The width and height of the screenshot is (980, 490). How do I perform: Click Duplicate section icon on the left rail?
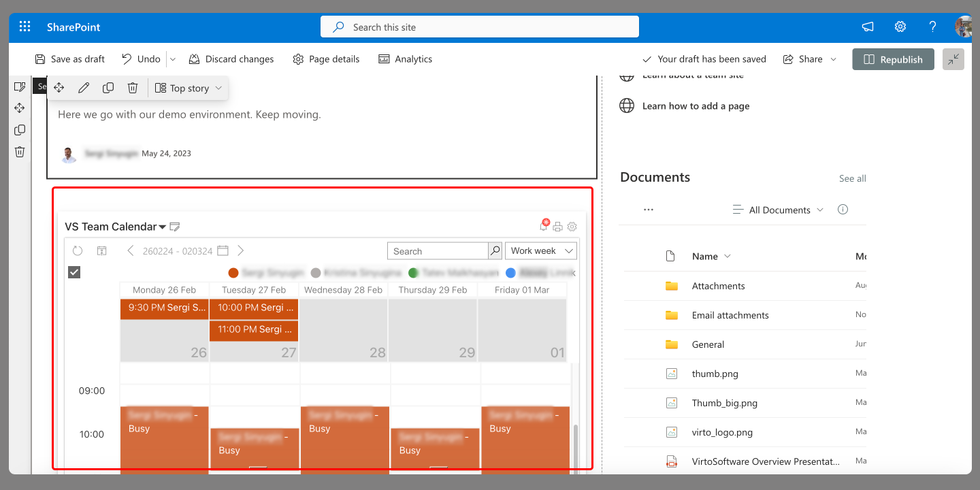pos(20,130)
